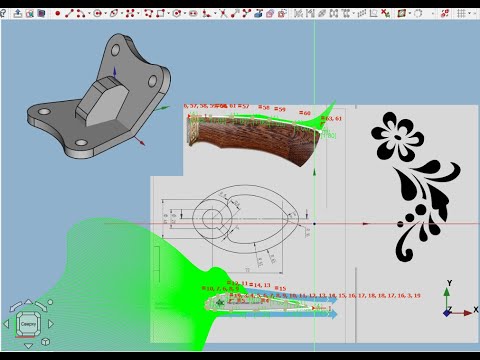Select the Create line tool
480x360 pixels.
(x=69, y=14)
